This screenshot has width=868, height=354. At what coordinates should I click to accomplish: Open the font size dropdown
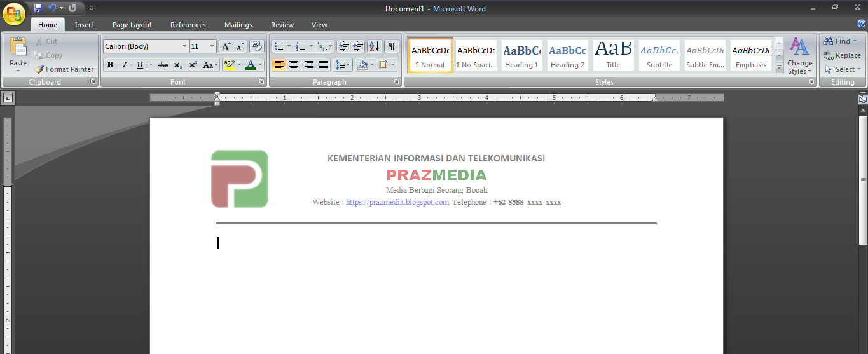(212, 46)
